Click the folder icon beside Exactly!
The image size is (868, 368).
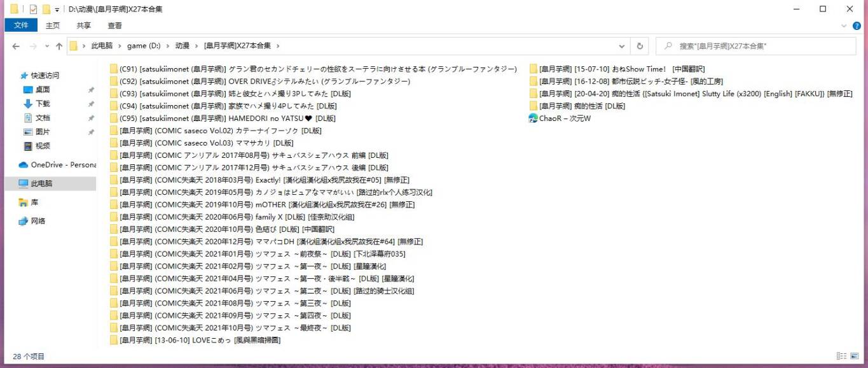pyautogui.click(x=114, y=180)
